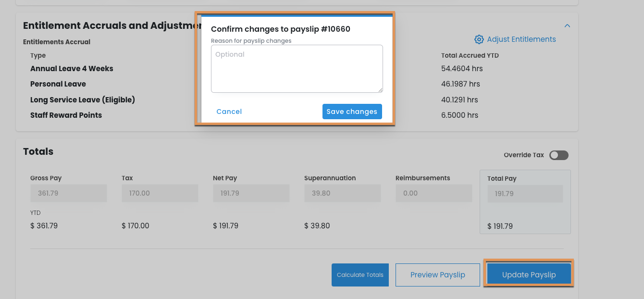Cancel the confirm payslip changes dialog

(x=229, y=112)
